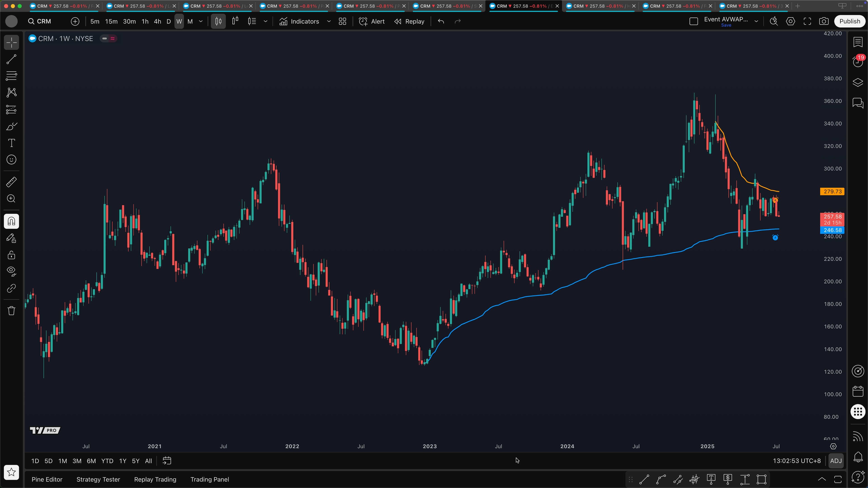Open the object tree layers icon
Viewport: 868px width, 488px height.
tap(858, 82)
